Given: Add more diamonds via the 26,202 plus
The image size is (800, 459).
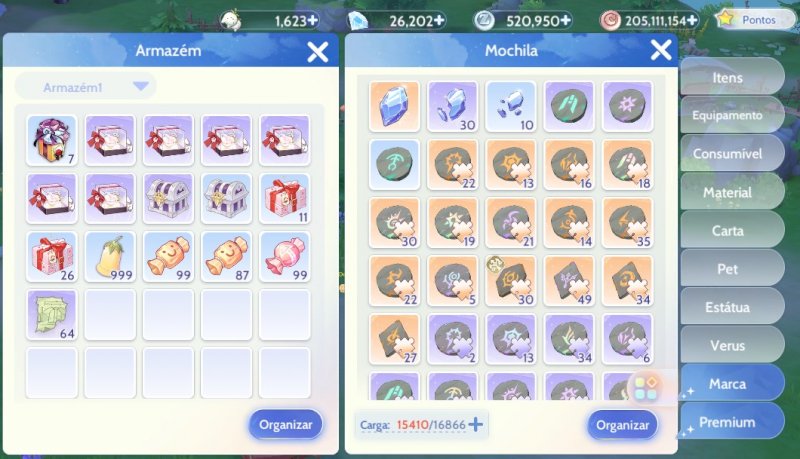Looking at the screenshot, I should click(x=438, y=20).
